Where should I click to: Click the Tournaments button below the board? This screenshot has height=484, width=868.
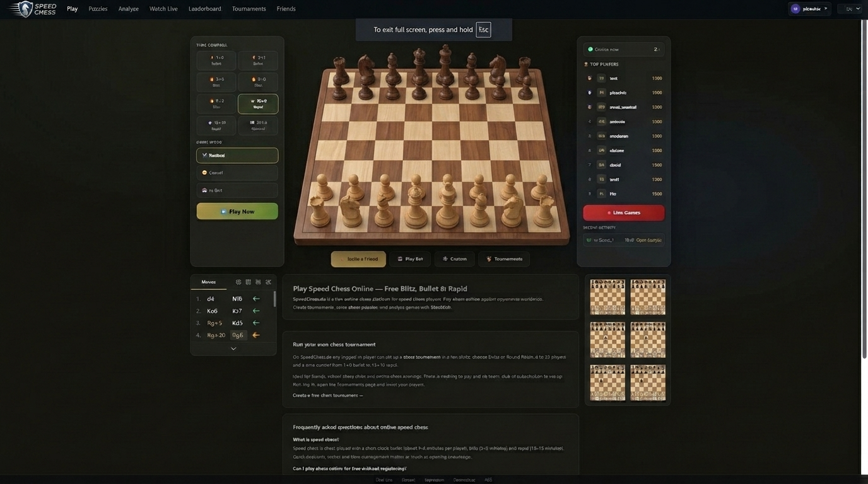[504, 259]
